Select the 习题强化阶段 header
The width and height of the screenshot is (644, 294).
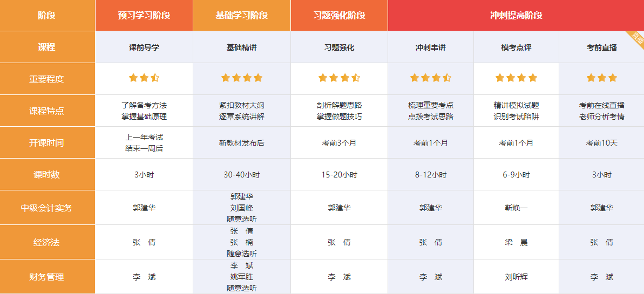(339, 16)
